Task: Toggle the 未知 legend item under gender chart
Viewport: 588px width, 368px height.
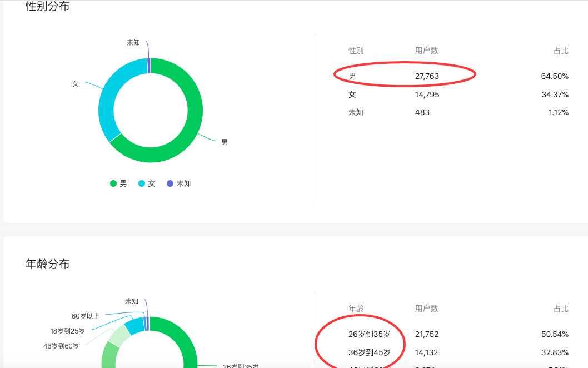Action: [x=179, y=183]
